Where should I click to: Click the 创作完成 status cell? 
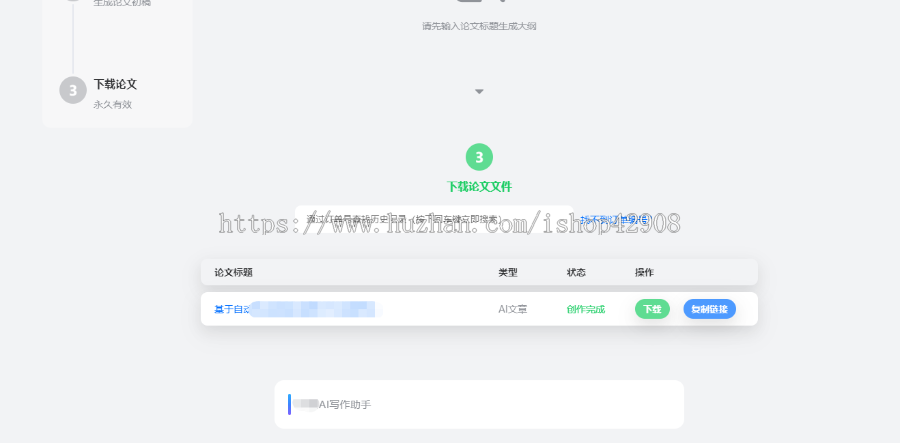[585, 309]
